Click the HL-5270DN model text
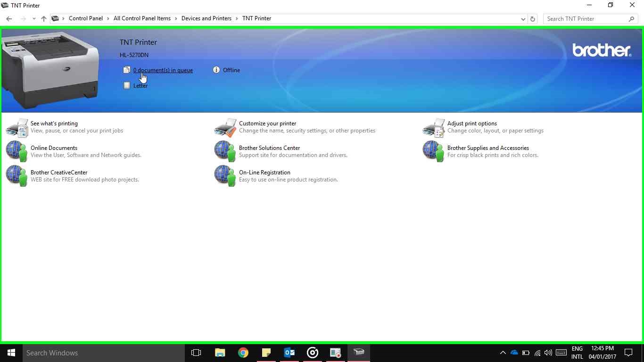Viewport: 644px width, 362px height. (x=134, y=55)
